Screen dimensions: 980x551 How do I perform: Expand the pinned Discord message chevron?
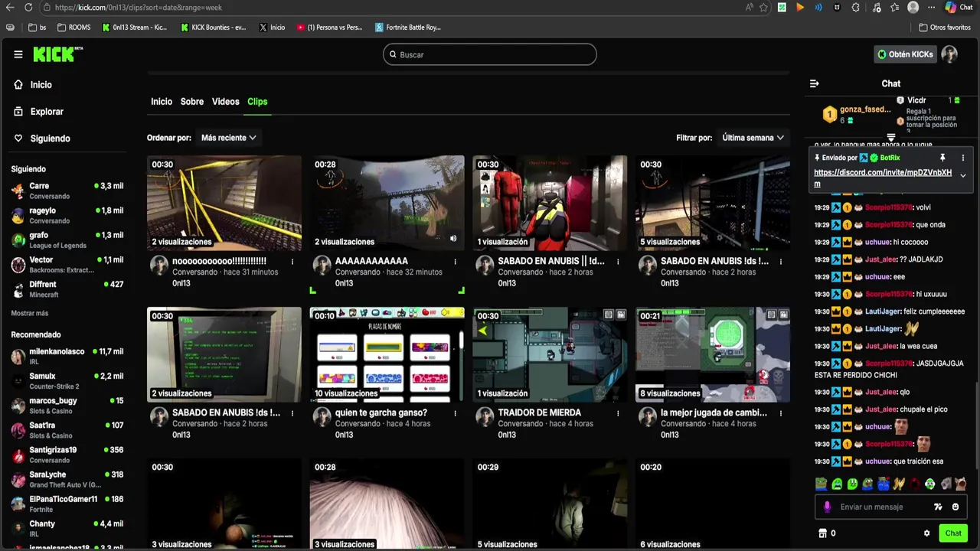tap(963, 176)
